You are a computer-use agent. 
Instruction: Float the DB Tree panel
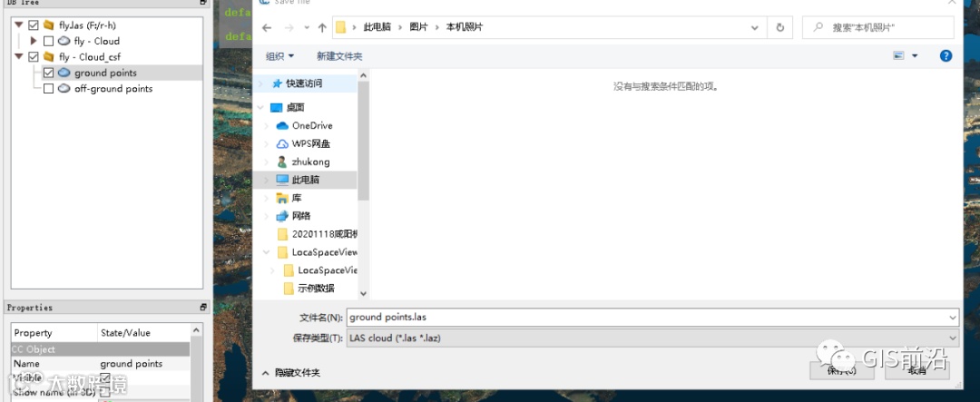[x=204, y=3]
